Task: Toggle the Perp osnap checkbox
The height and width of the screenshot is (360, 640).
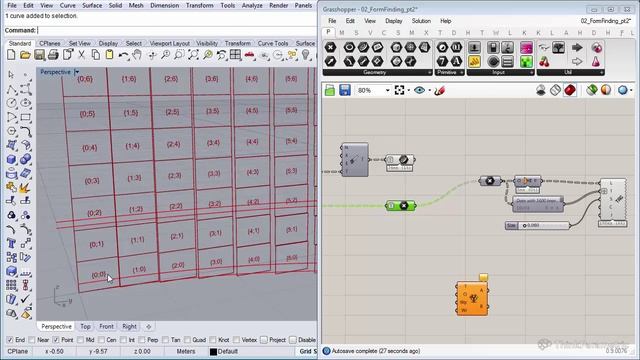Action: tap(142, 340)
